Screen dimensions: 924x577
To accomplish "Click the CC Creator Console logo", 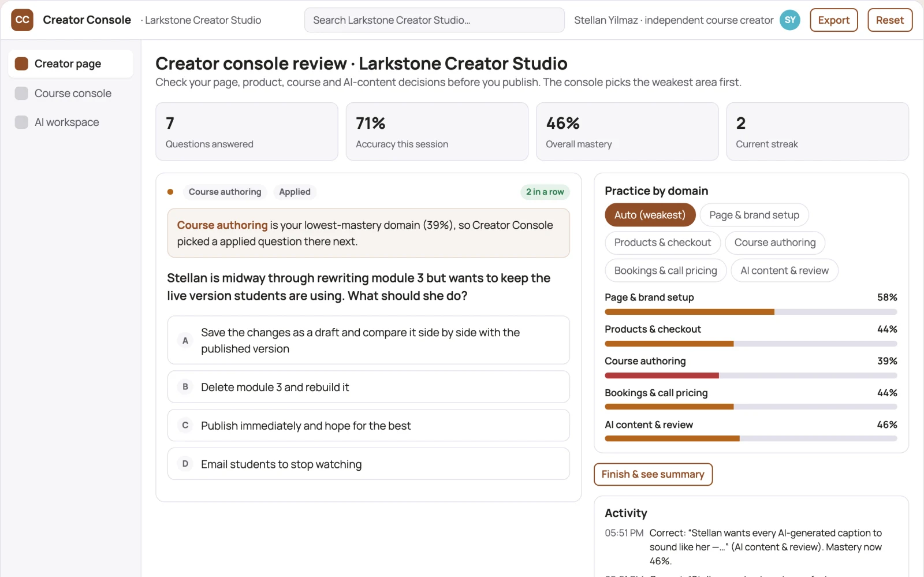I will [x=22, y=20].
